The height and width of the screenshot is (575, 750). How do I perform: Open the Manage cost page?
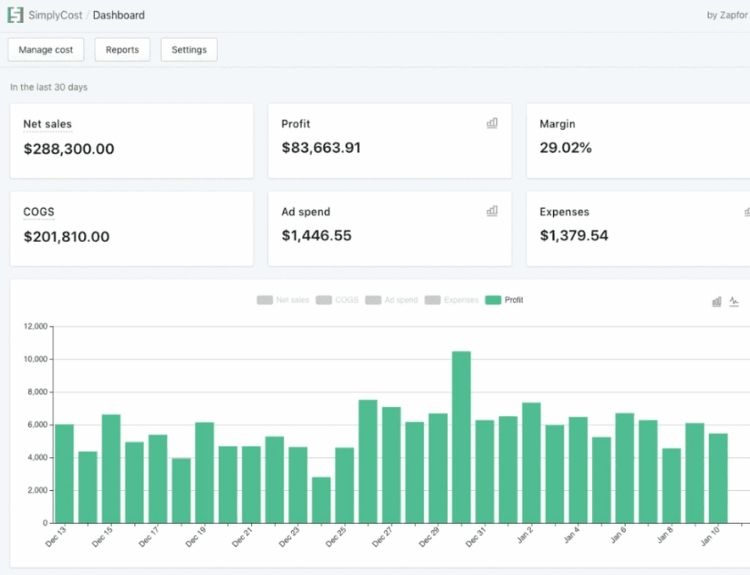(45, 50)
